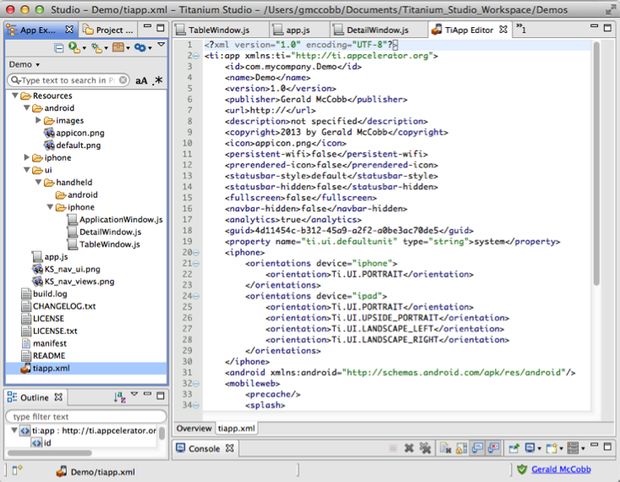Fold the mobileweb element at line 32
The image size is (620, 482).
pos(196,384)
